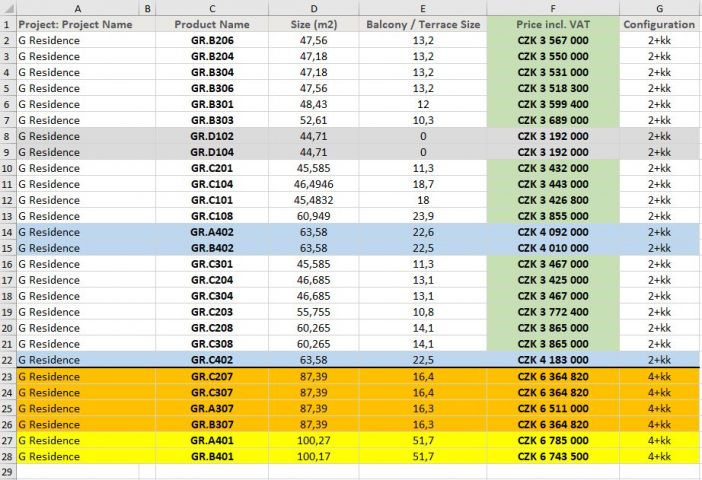
Task: Select product cell GR.B206
Action: [212, 40]
